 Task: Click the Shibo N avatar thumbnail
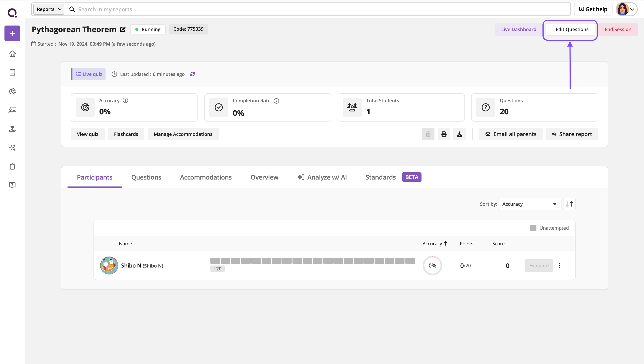tap(109, 266)
